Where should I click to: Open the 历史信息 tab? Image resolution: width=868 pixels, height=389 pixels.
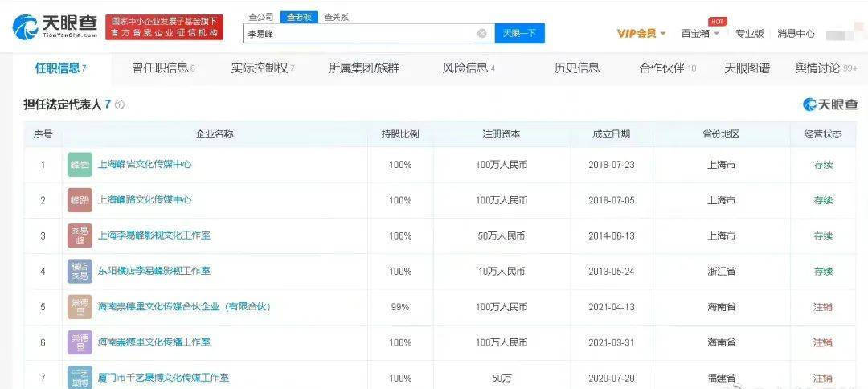pyautogui.click(x=577, y=68)
